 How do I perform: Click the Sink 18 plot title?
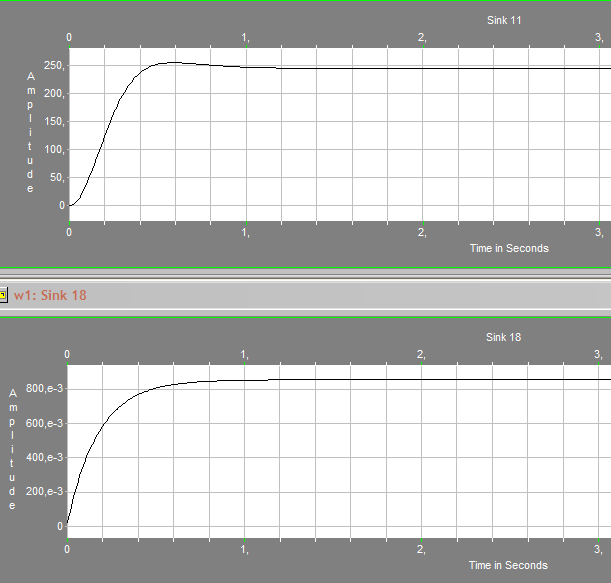click(503, 337)
